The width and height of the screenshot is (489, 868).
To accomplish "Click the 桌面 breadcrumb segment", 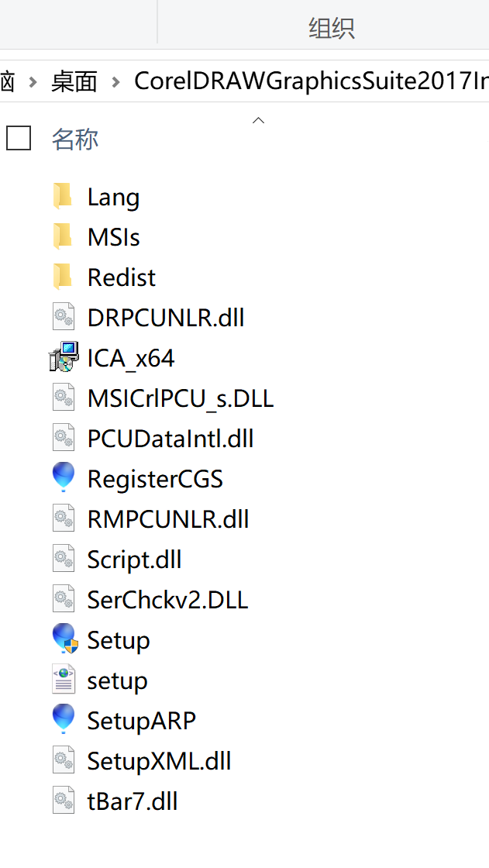I will [x=74, y=82].
